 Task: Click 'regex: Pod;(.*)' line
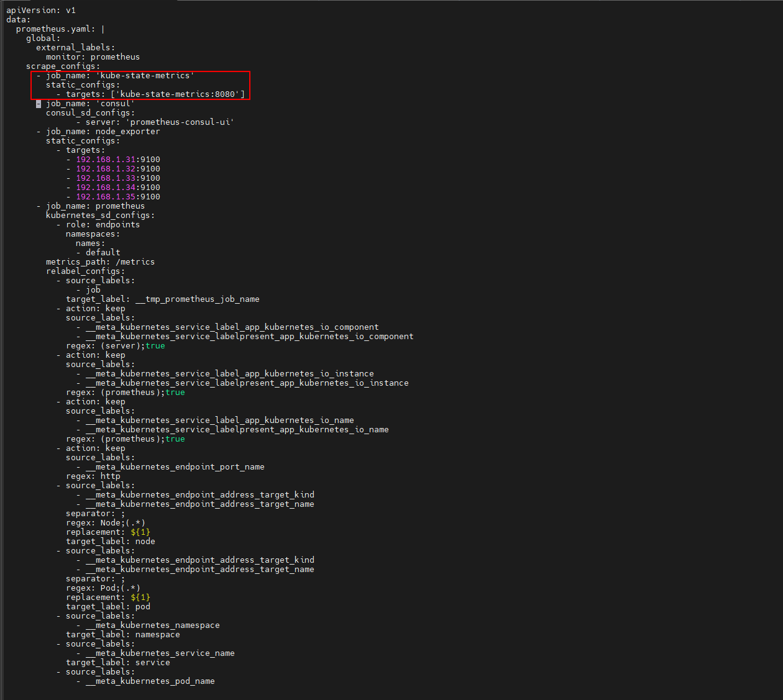coord(103,588)
